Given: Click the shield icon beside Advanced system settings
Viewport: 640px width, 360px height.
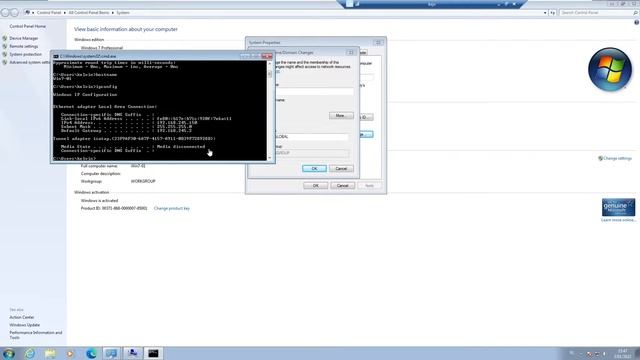Looking at the screenshot, I should [5, 62].
